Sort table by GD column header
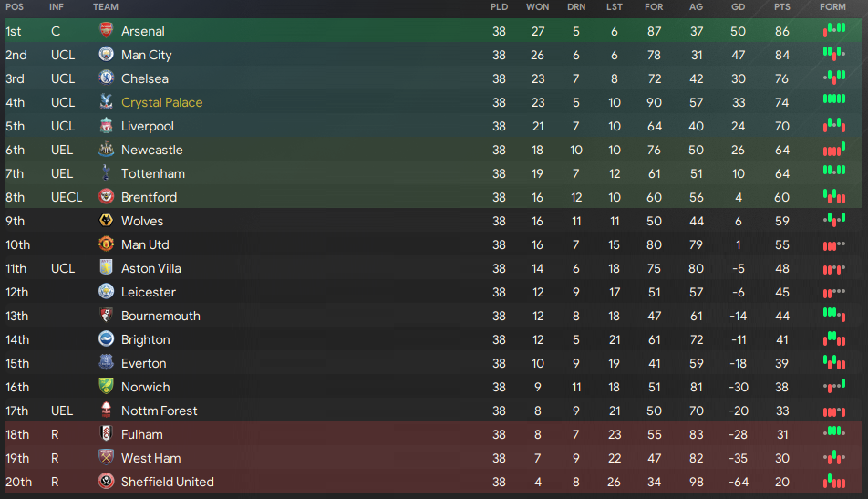Screen dimensions: 868x499 [x=738, y=6]
